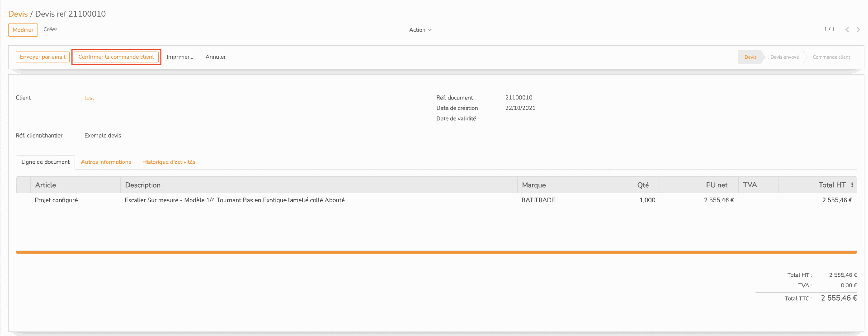Image resolution: width=868 pixels, height=336 pixels.
Task: Open the Imprimer... dropdown
Action: [180, 57]
